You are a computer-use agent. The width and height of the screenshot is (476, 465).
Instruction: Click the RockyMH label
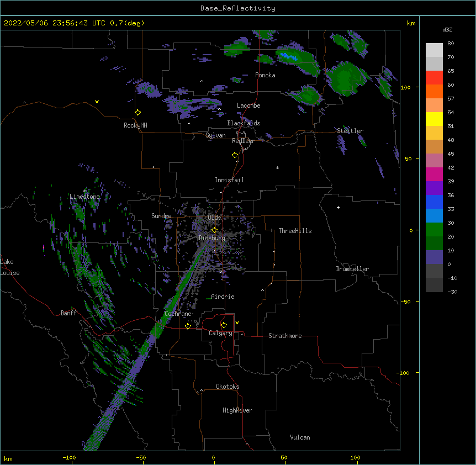point(135,125)
